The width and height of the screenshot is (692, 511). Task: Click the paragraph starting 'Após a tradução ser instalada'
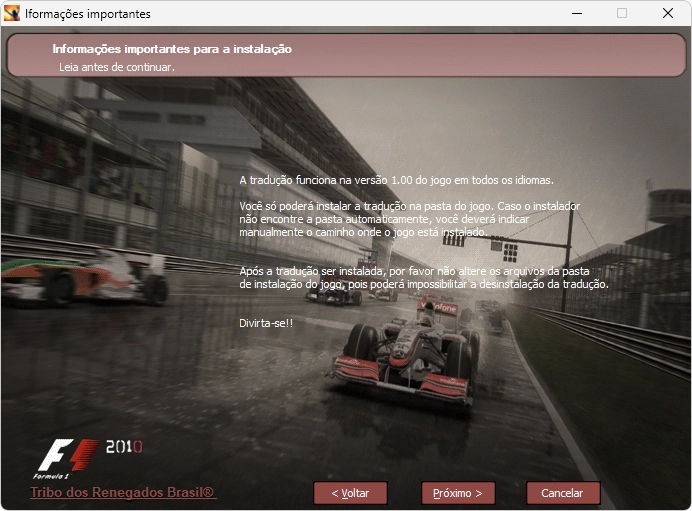[x=424, y=278]
